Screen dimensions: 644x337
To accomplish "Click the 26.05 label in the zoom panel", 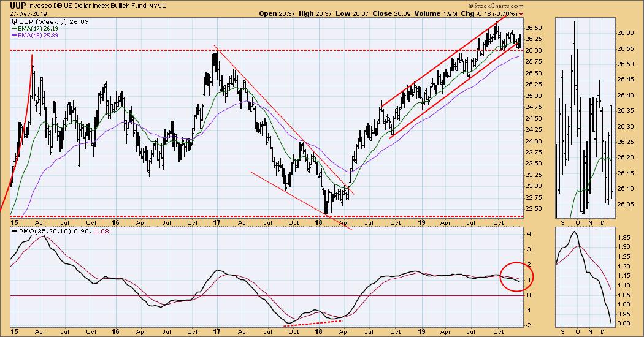I will click(x=625, y=205).
